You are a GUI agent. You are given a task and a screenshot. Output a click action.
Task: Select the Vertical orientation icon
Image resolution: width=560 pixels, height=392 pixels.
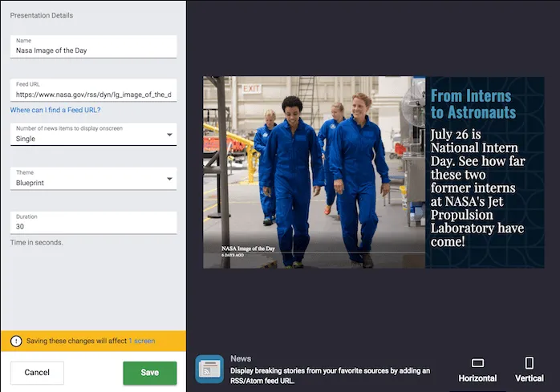[x=530, y=363]
